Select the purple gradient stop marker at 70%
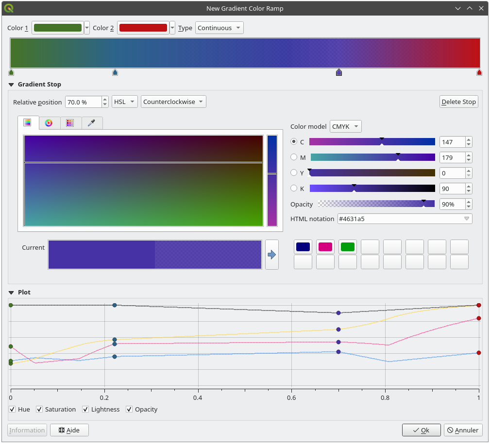The image size is (490, 448). click(x=339, y=72)
